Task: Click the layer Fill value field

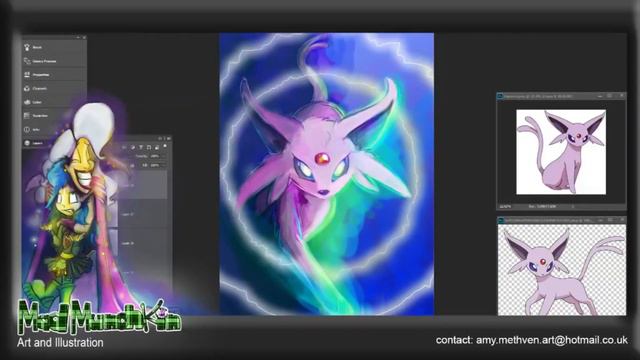Action: coord(155,165)
